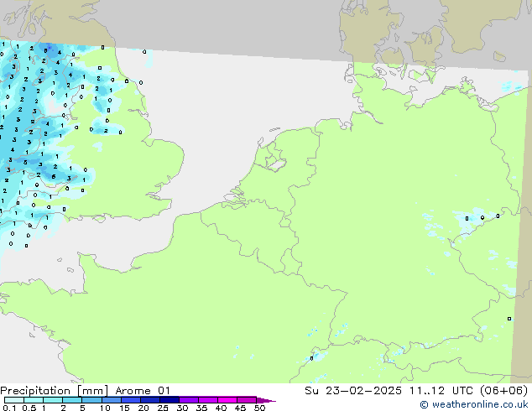Image resolution: width=532 pixels, height=411 pixels.
Task: Click the 1–2 mm legend color swatch
Action: (53, 400)
